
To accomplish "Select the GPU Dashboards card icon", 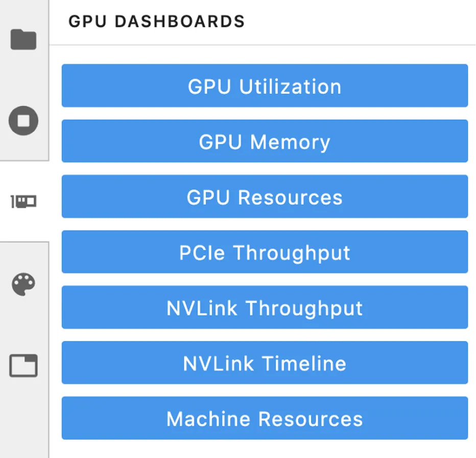I will 23,201.
